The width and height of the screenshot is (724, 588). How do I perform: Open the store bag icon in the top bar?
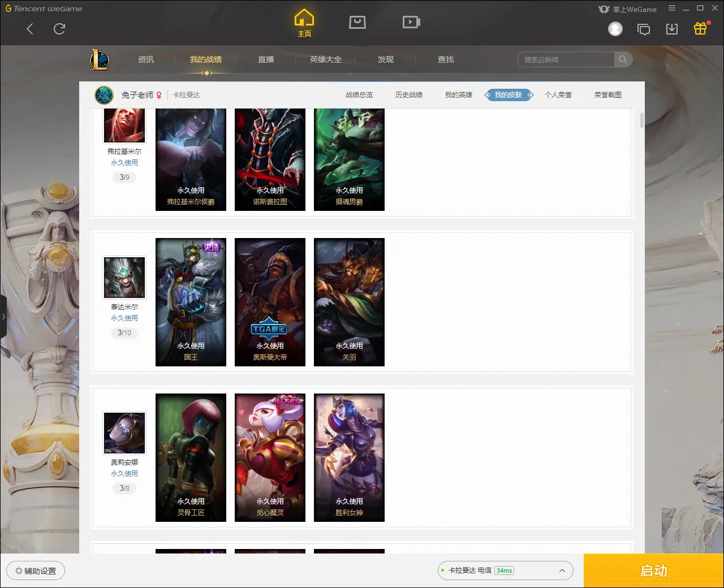click(x=357, y=22)
